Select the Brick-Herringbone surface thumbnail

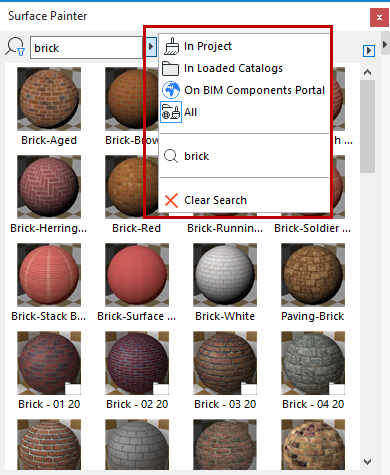tap(49, 187)
